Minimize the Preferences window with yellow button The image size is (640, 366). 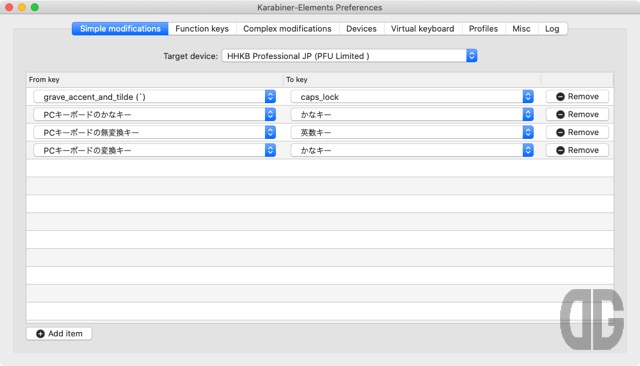coord(22,7)
